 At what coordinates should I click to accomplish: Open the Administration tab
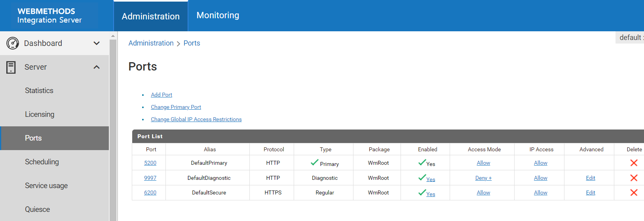[151, 16]
